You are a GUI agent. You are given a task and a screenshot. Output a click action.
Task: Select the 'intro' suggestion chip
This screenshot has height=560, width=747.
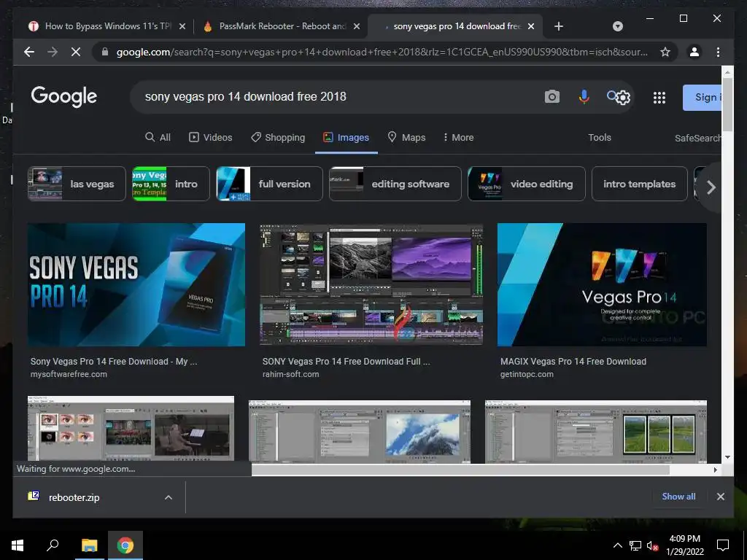pyautogui.click(x=171, y=184)
